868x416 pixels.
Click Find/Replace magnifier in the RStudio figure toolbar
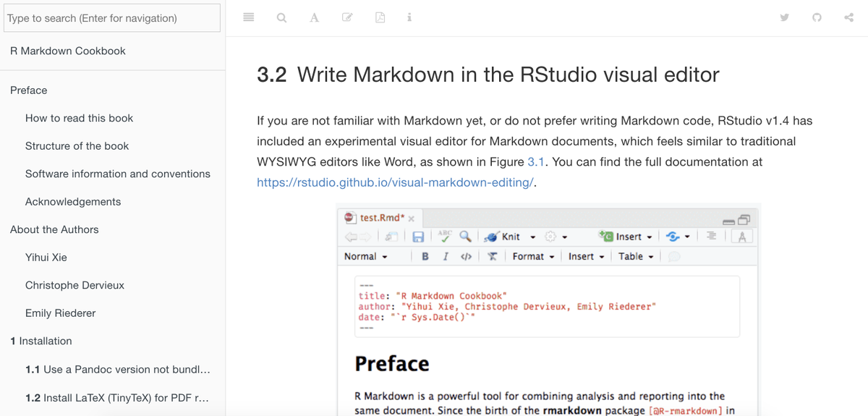[x=466, y=237]
